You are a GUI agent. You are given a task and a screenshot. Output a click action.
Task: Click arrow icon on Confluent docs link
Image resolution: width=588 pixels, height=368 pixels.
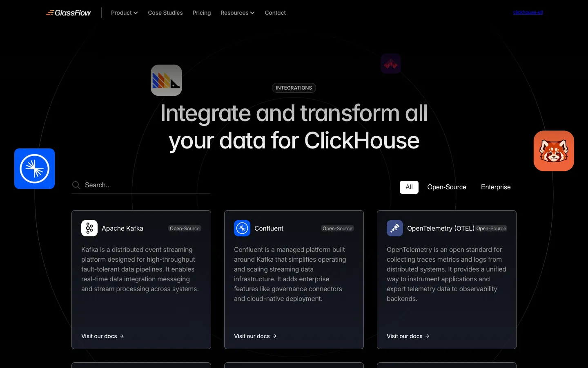pyautogui.click(x=274, y=336)
